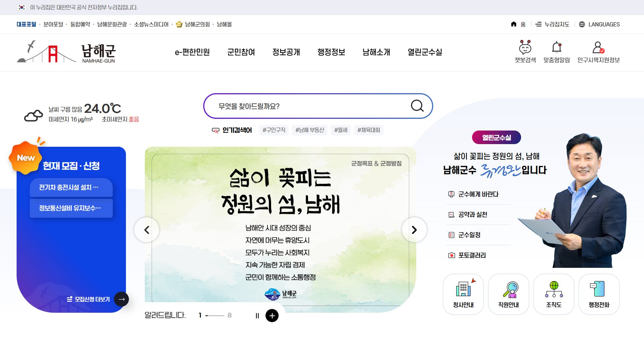Image resolution: width=644 pixels, height=338 pixels.
Task: Select the #구인구직 popular keyword
Action: pyautogui.click(x=274, y=130)
